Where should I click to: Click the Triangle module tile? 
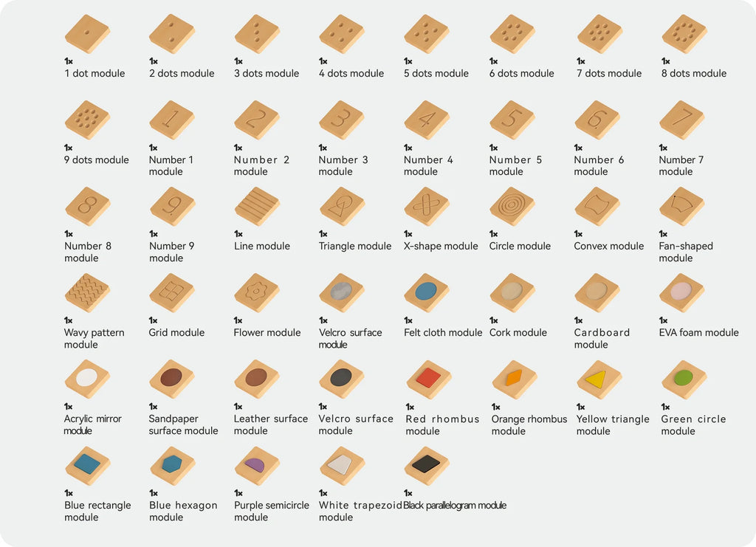click(342, 206)
